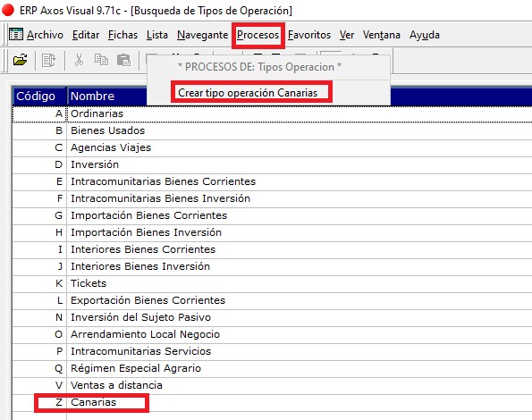
Task: Open the Favoritos menu
Action: [x=309, y=35]
